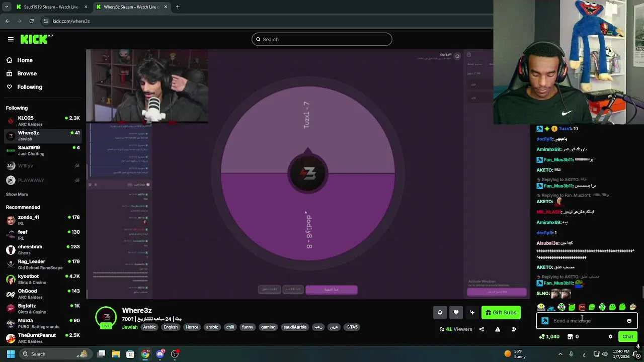
Task: Open chat settings gear
Action: pos(610,337)
